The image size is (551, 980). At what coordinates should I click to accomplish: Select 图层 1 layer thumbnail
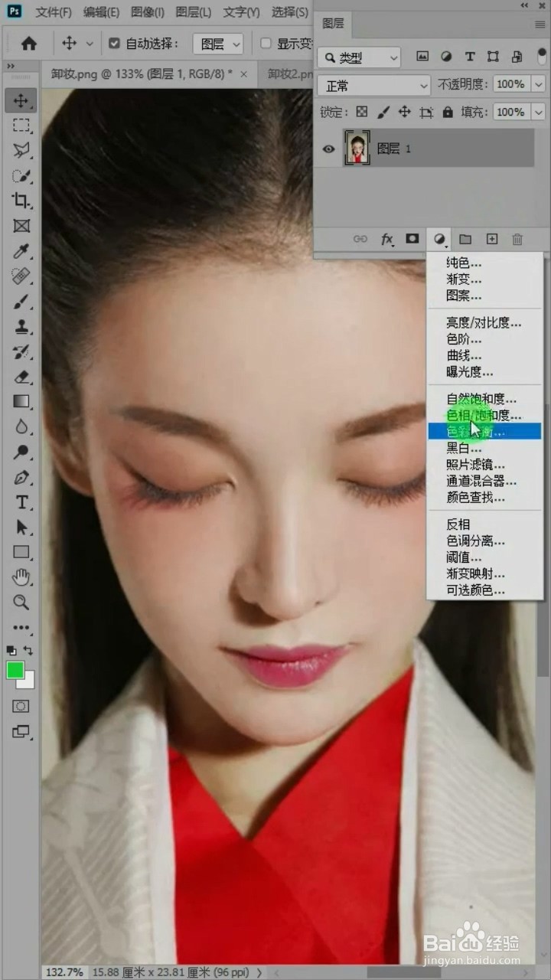tap(357, 148)
